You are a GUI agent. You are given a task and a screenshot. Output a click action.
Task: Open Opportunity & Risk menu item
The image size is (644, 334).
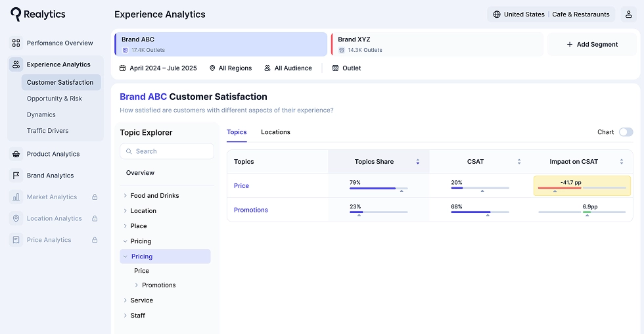pos(55,99)
